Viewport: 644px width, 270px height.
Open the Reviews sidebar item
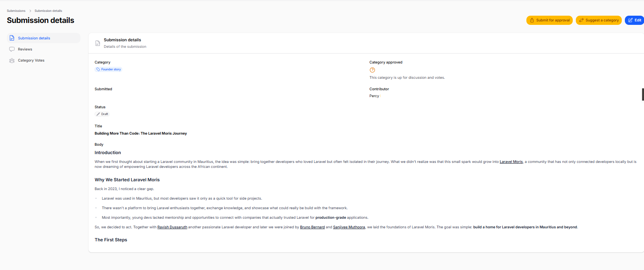(x=44, y=49)
